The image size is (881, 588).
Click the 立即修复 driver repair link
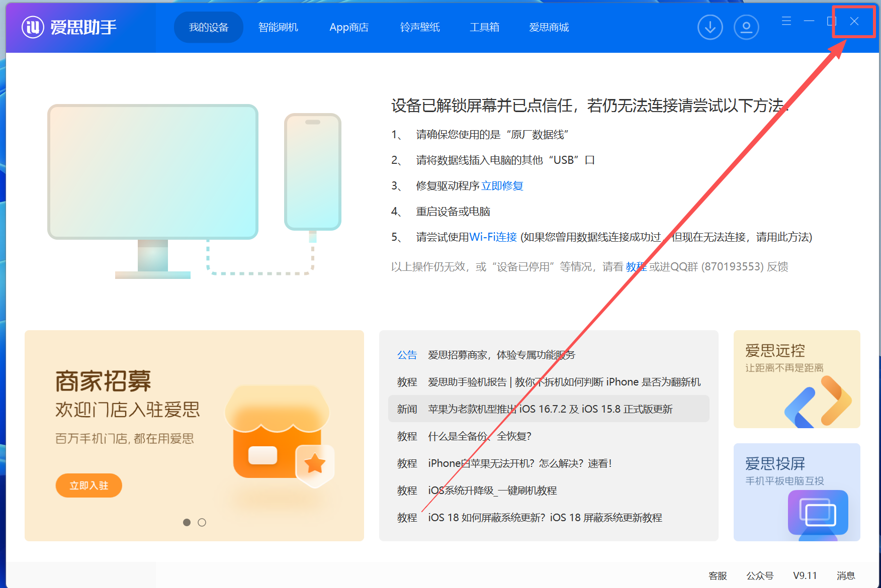(x=502, y=186)
